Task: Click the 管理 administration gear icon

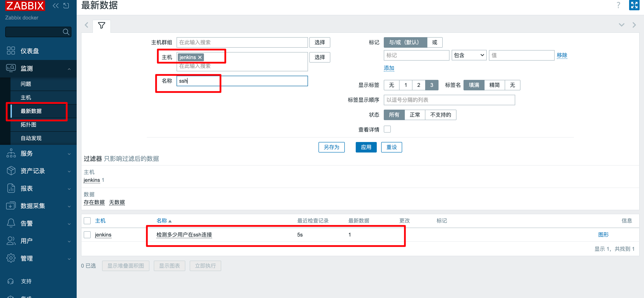Action: pyautogui.click(x=11, y=258)
